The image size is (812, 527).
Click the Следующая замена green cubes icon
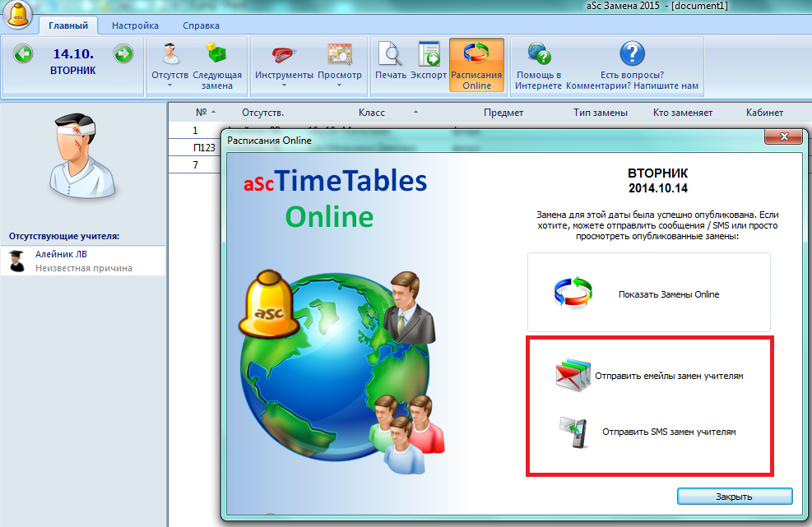(217, 54)
